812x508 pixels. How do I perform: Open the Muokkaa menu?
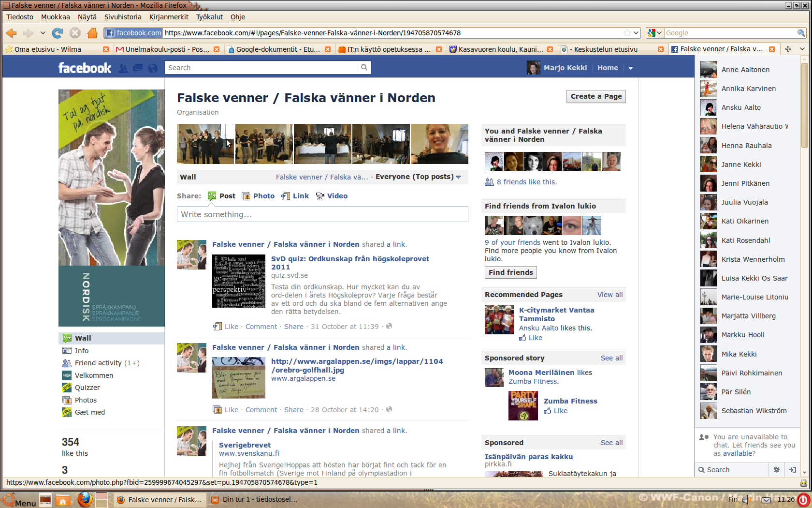[56, 17]
